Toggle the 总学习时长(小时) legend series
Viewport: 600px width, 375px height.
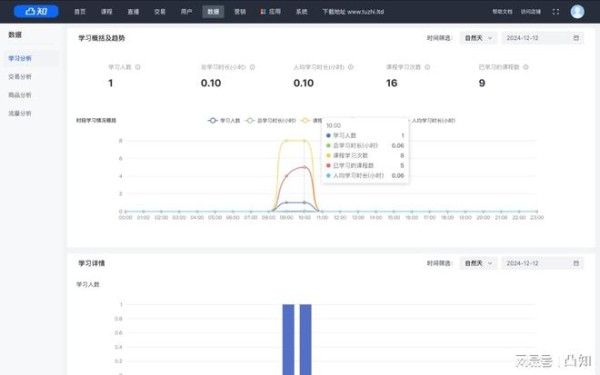[271, 121]
